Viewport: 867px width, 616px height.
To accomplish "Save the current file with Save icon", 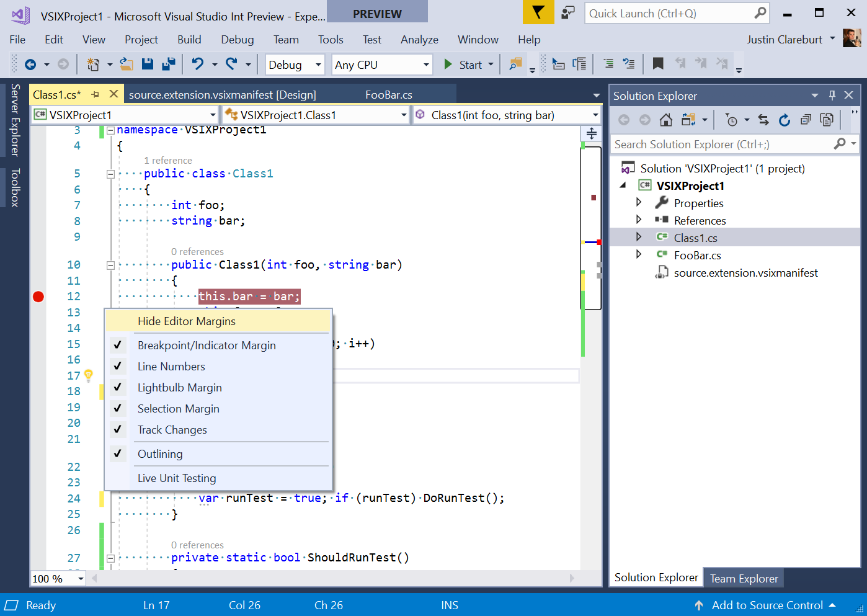I will (148, 64).
